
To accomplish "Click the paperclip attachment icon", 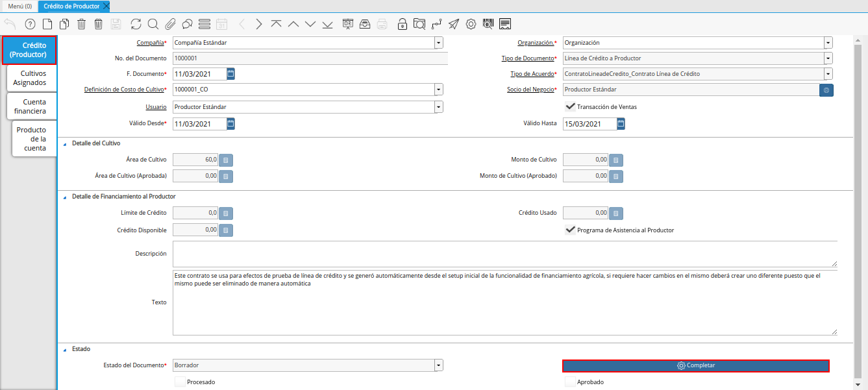I will 170,24.
